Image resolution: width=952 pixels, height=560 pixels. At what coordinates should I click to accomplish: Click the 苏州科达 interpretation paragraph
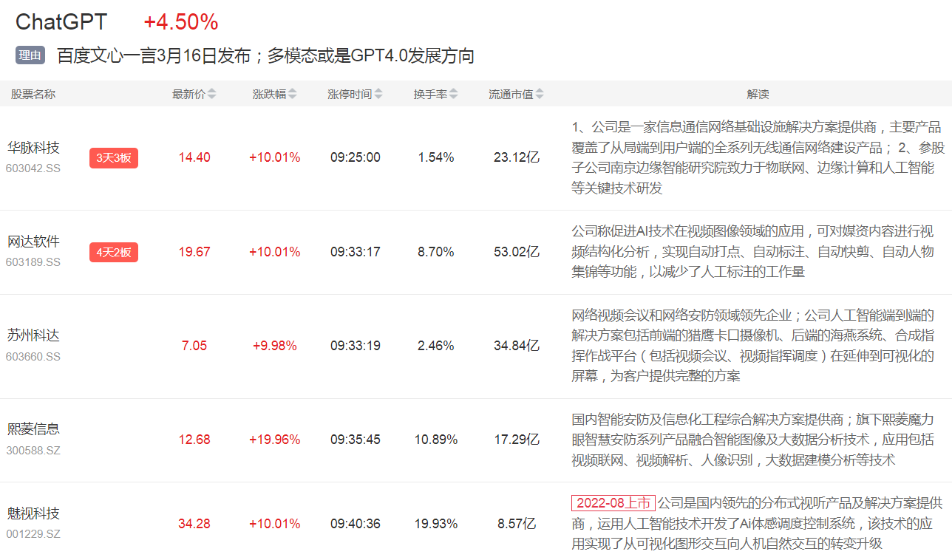click(x=753, y=346)
